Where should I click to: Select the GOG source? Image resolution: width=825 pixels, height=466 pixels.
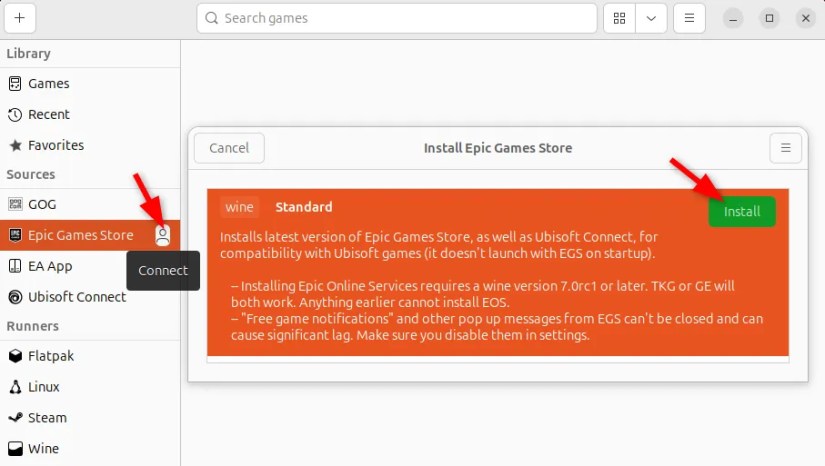tap(90, 204)
